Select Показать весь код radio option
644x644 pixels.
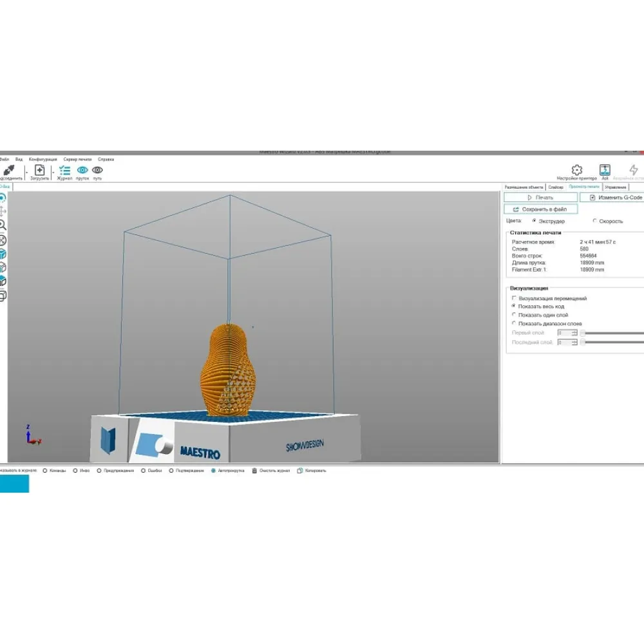(514, 307)
